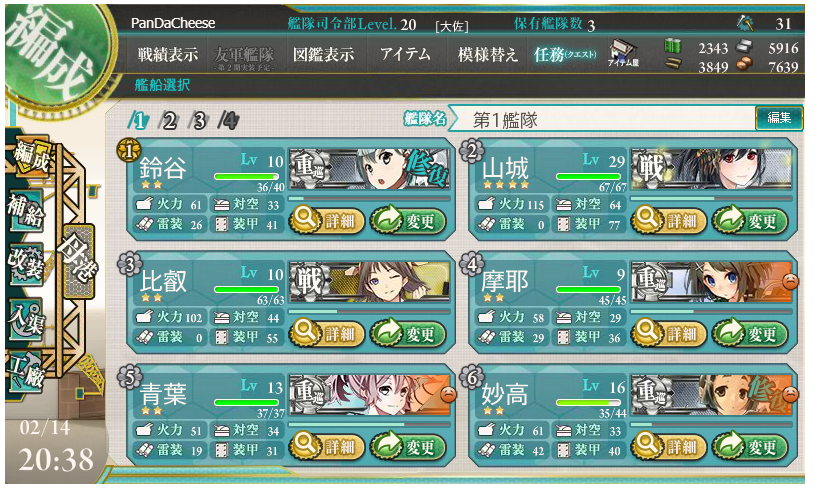
Task: Switch to fleet tab 2
Action: coord(169,121)
